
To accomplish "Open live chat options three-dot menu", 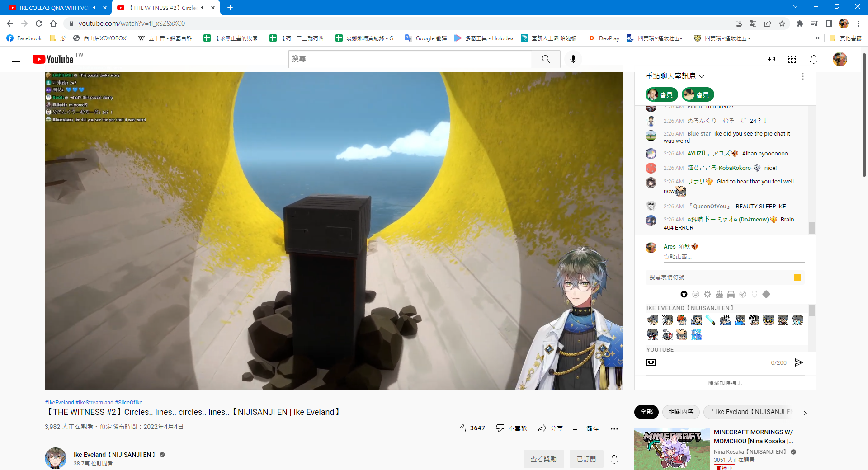I will pos(803,76).
